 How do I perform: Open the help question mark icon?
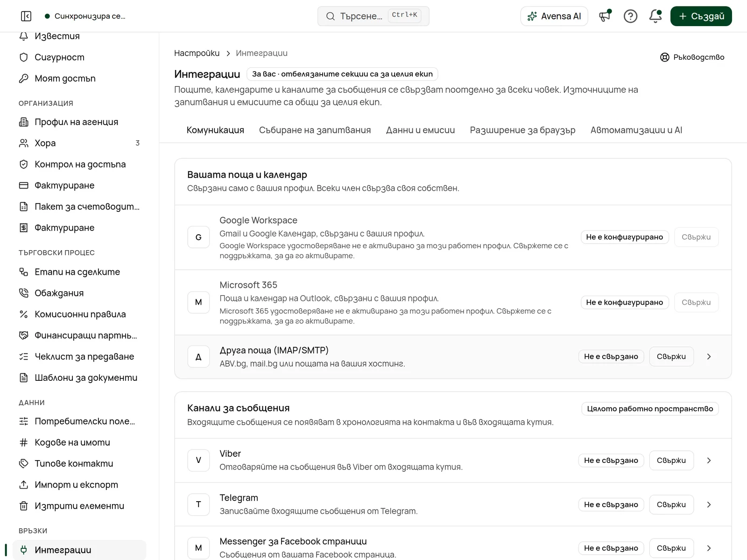pos(630,16)
